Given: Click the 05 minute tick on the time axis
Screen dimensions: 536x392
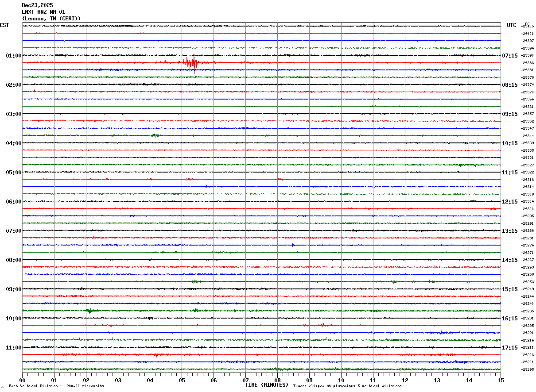Looking at the screenshot, I should click(182, 380).
